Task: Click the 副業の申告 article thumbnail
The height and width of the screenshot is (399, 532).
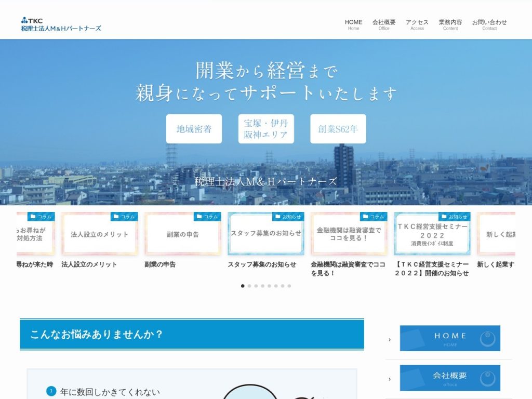Action: point(182,234)
